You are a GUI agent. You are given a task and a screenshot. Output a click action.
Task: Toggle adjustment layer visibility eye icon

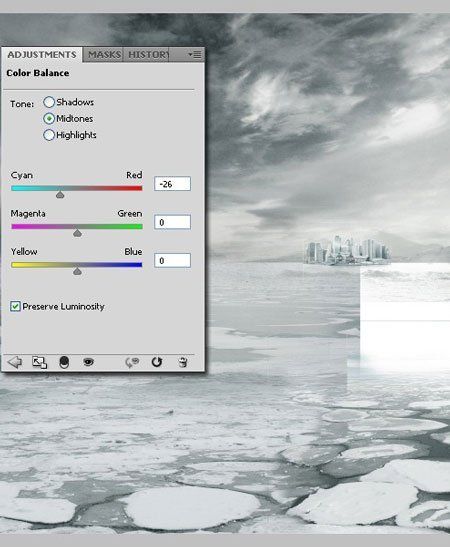[88, 362]
